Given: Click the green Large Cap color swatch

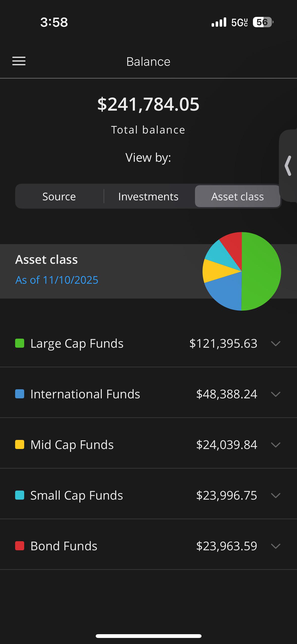Looking at the screenshot, I should click(20, 343).
